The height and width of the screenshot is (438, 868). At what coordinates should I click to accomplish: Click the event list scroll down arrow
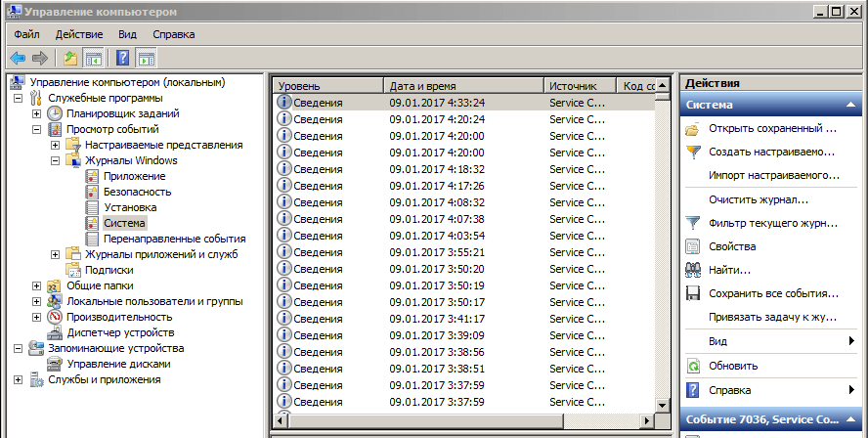[662, 406]
